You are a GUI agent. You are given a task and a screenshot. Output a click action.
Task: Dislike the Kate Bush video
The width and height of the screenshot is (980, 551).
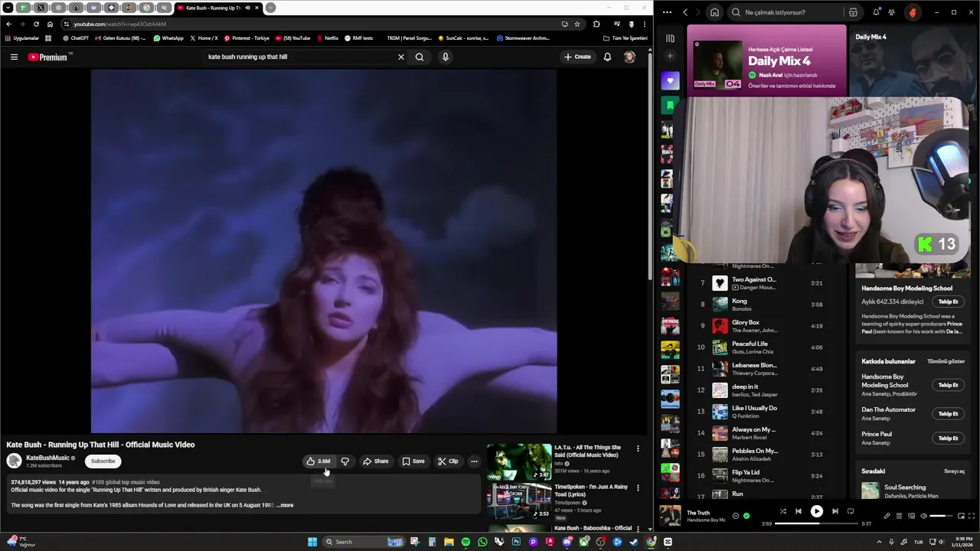345,461
